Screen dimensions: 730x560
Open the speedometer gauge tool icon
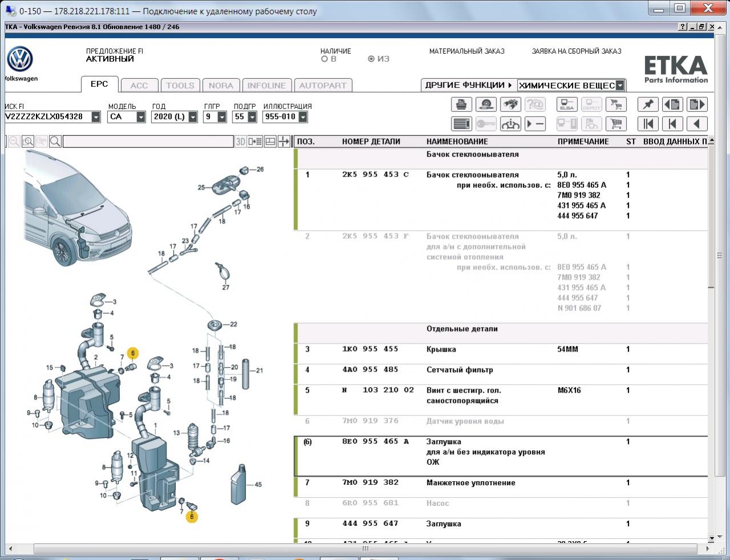point(486,104)
